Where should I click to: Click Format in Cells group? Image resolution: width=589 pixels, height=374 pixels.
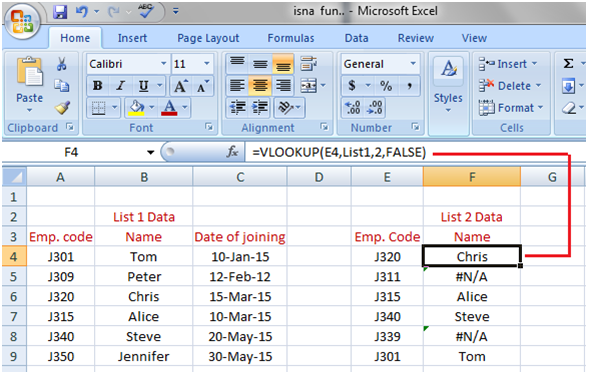click(511, 108)
